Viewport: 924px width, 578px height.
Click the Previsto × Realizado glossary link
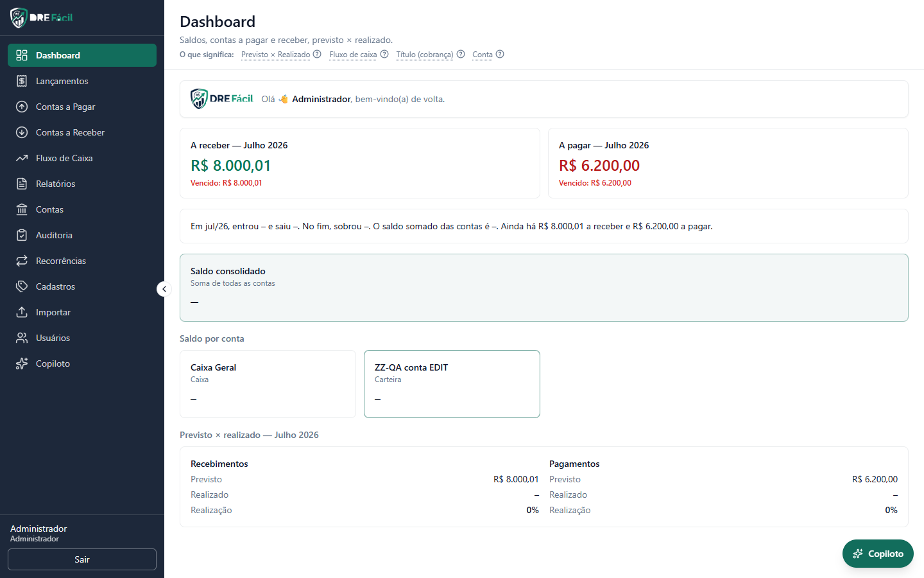(x=276, y=55)
